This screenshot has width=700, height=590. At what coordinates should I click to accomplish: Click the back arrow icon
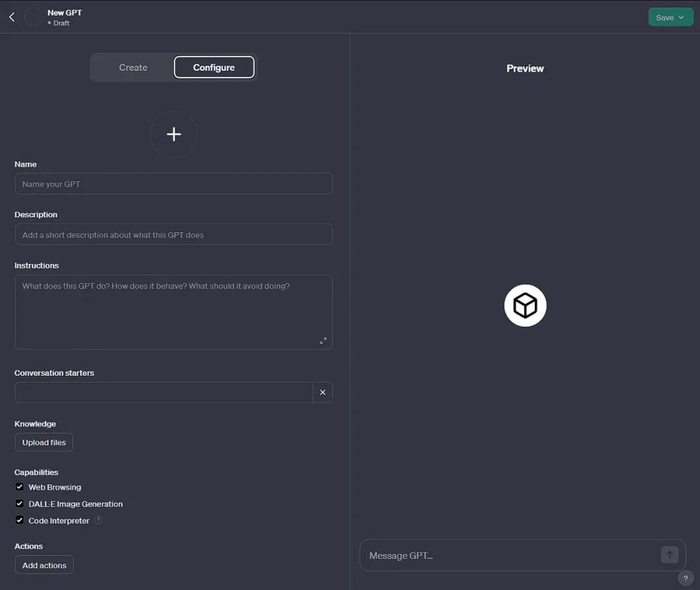(x=12, y=17)
